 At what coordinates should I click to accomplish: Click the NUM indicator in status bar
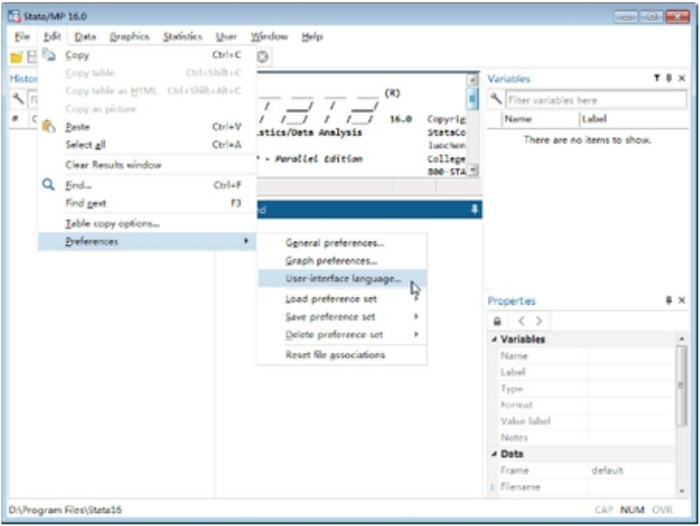click(x=632, y=510)
